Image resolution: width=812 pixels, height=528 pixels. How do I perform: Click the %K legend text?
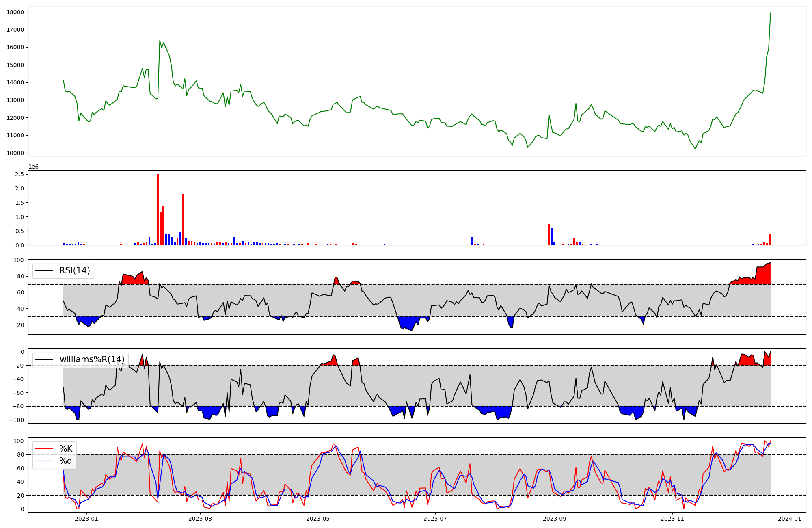[66, 449]
